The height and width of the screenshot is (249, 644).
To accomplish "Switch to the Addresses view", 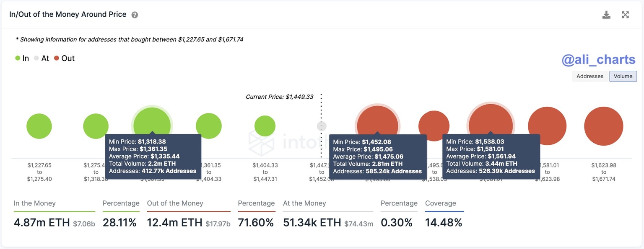I will click(x=589, y=76).
